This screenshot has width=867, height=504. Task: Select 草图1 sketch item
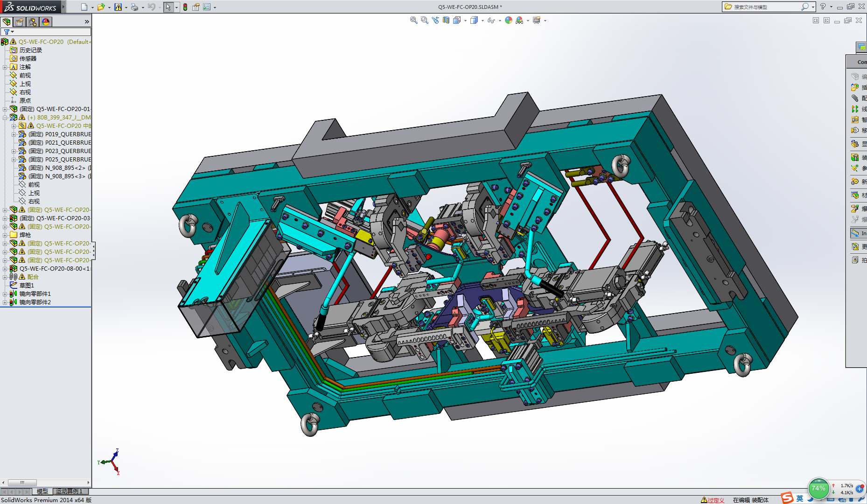[27, 286]
